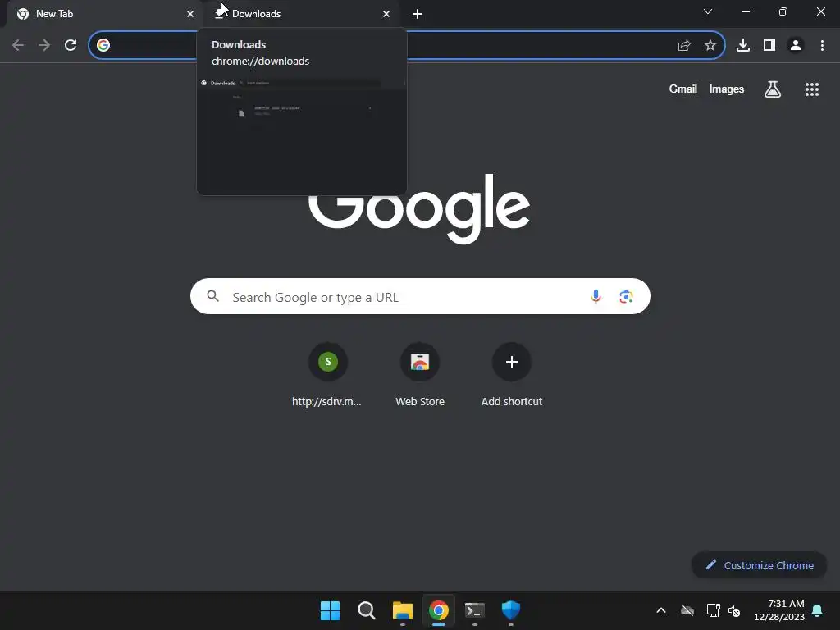The width and height of the screenshot is (840, 630).
Task: Open the Chrome downloads toolbar icon
Action: point(743,46)
